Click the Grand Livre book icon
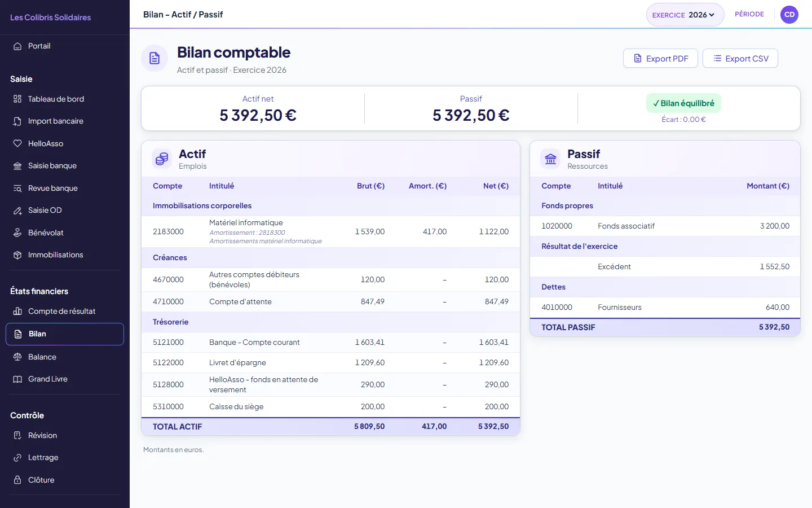The image size is (812, 508). (x=17, y=379)
